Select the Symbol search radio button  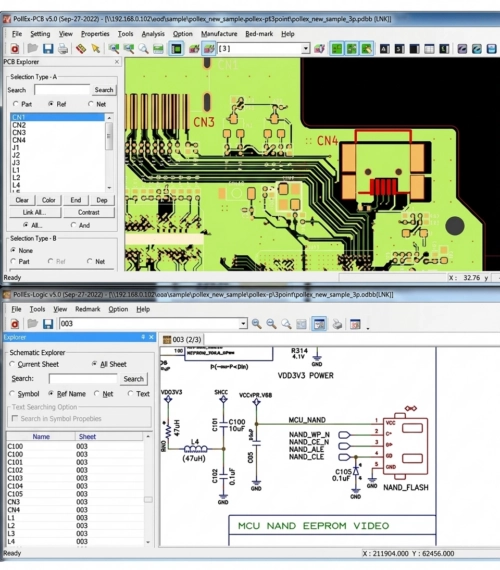12,394
